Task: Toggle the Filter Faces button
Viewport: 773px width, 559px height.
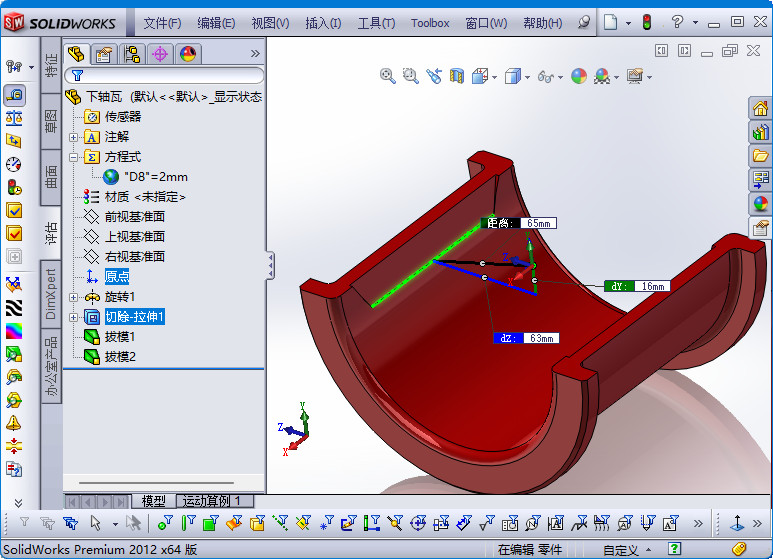Action: pyautogui.click(x=211, y=523)
